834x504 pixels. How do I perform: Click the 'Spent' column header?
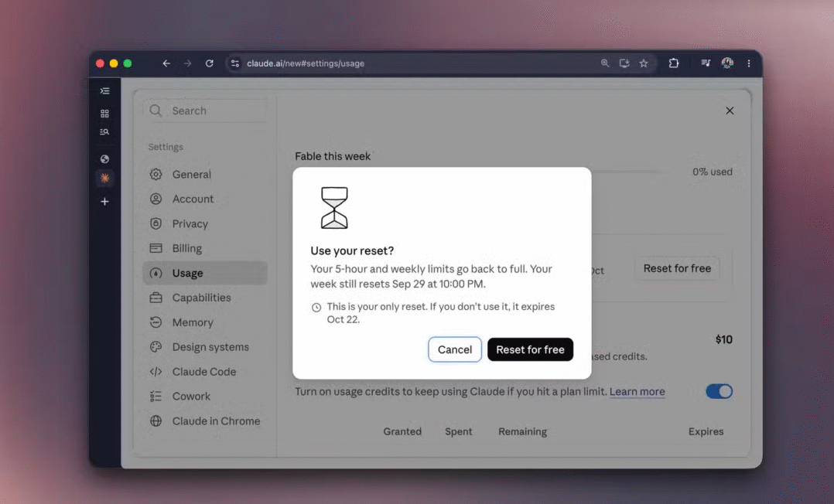459,431
